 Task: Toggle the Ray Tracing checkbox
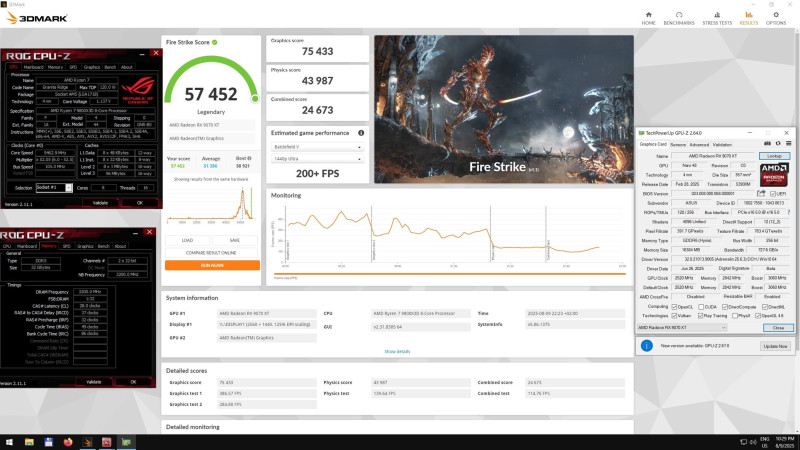[701, 316]
